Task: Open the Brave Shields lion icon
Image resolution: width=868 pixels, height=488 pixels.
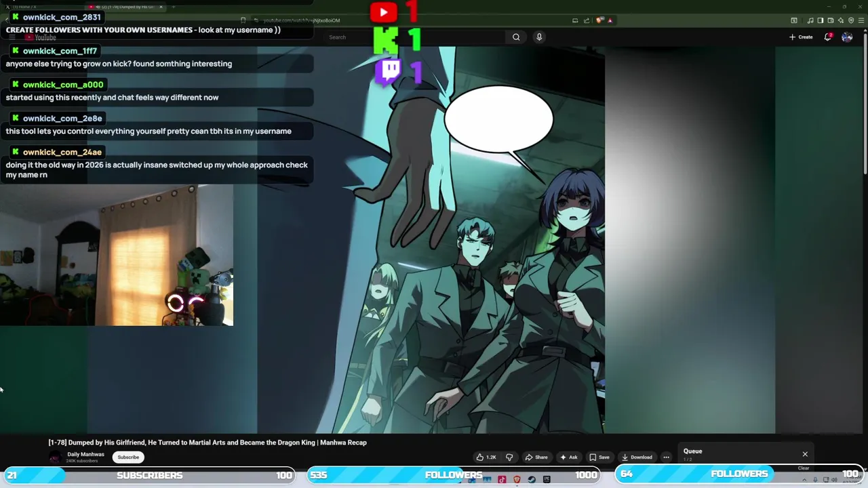Action: pos(599,20)
